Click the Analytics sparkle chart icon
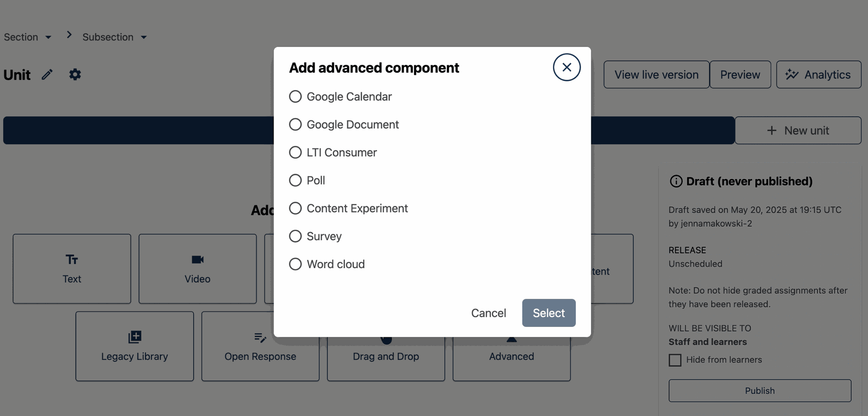The image size is (868, 416). [x=792, y=75]
